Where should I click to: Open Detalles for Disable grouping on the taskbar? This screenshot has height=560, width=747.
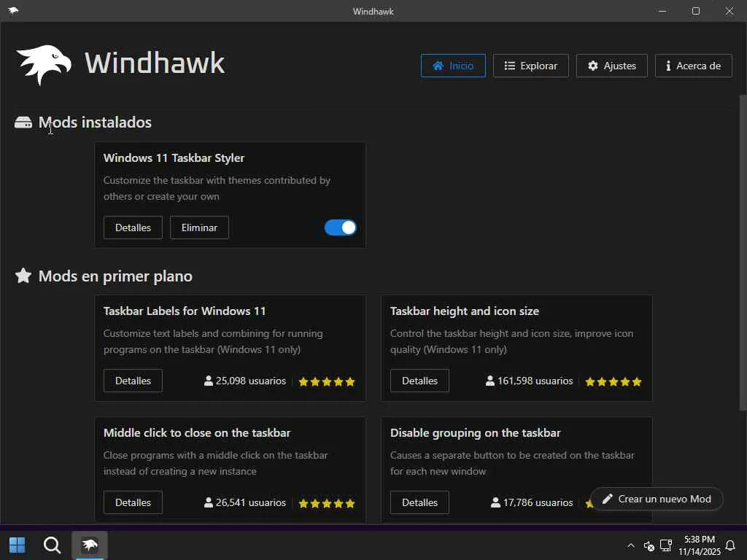pyautogui.click(x=419, y=502)
